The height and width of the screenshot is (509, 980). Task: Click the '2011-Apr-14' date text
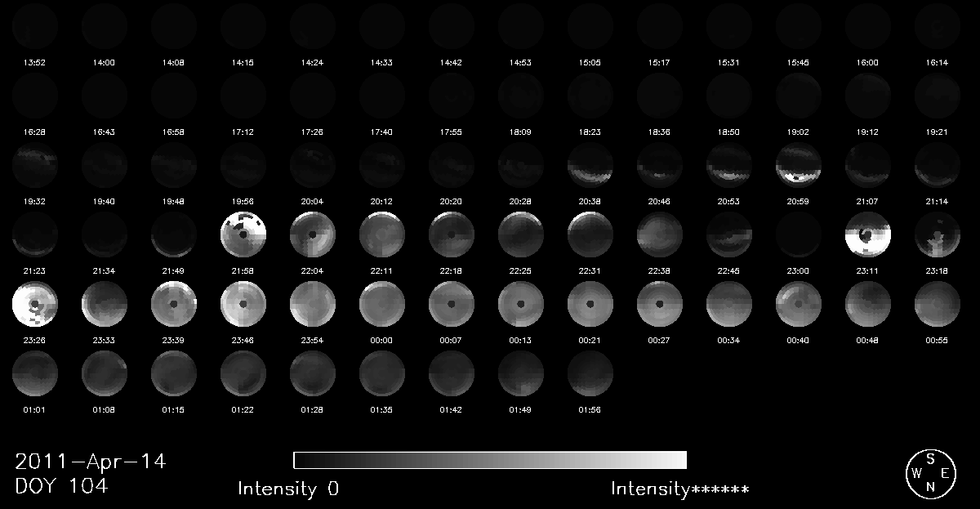91,462
